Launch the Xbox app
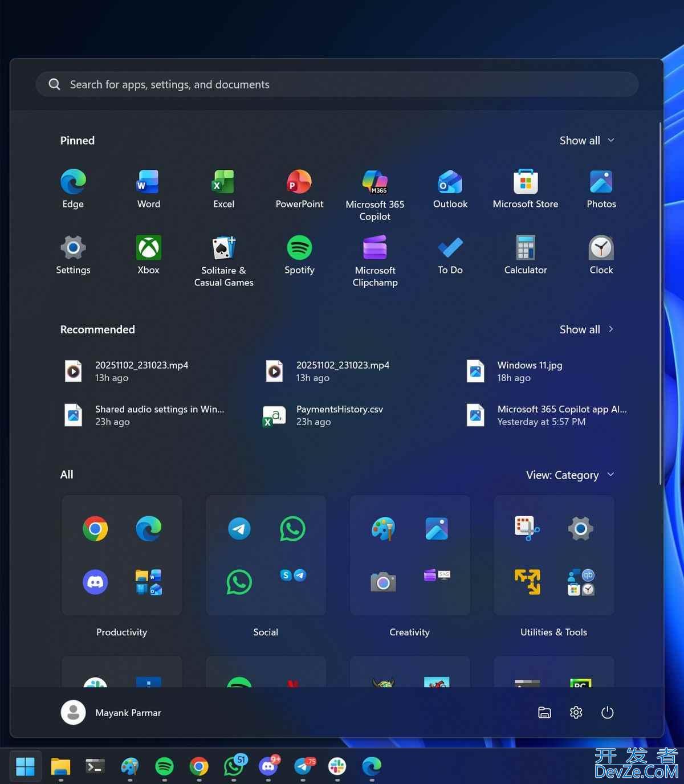 pos(148,251)
